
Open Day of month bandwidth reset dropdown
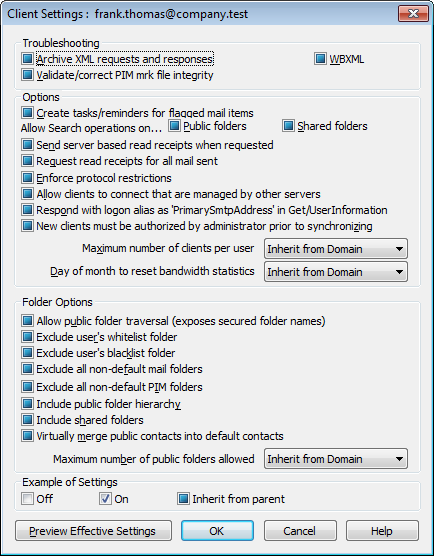click(336, 272)
